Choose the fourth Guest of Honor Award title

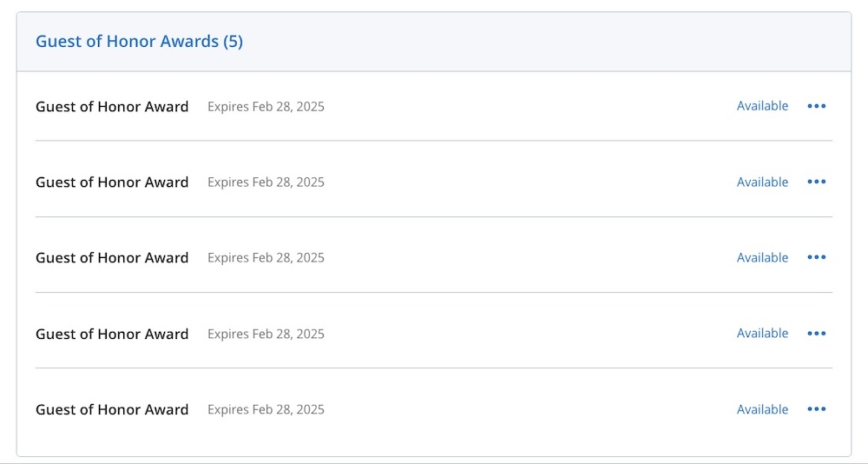click(112, 334)
